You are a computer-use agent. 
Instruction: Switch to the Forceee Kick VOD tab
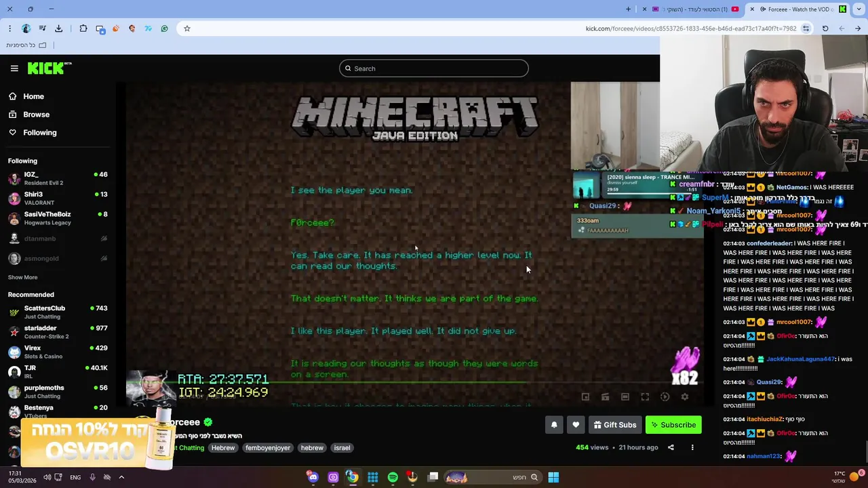pyautogui.click(x=797, y=9)
